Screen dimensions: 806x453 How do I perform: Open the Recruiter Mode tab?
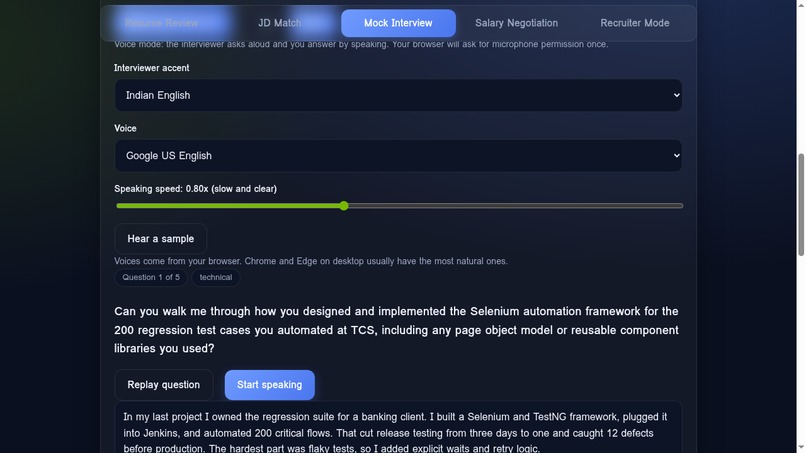[x=635, y=23]
